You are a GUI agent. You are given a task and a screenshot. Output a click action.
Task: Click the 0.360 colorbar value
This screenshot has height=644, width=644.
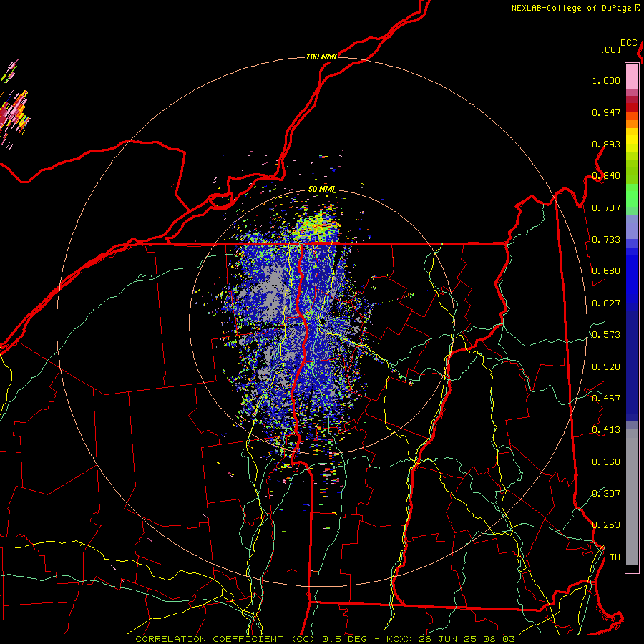[606, 462]
